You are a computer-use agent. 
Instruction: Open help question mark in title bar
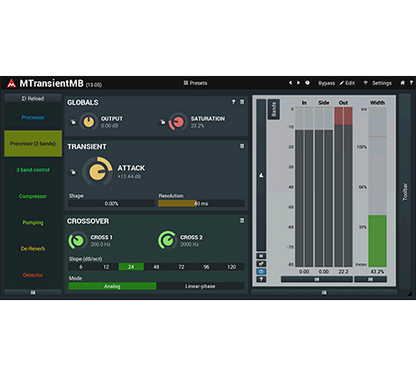[411, 83]
